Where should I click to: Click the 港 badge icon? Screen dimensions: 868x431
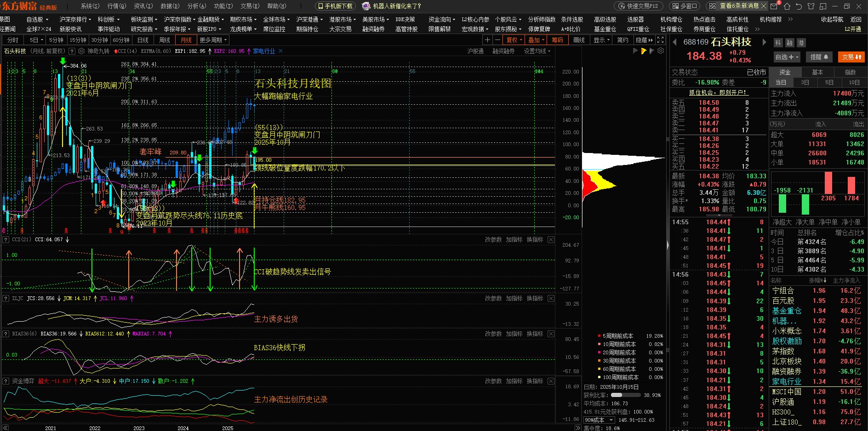tap(801, 43)
